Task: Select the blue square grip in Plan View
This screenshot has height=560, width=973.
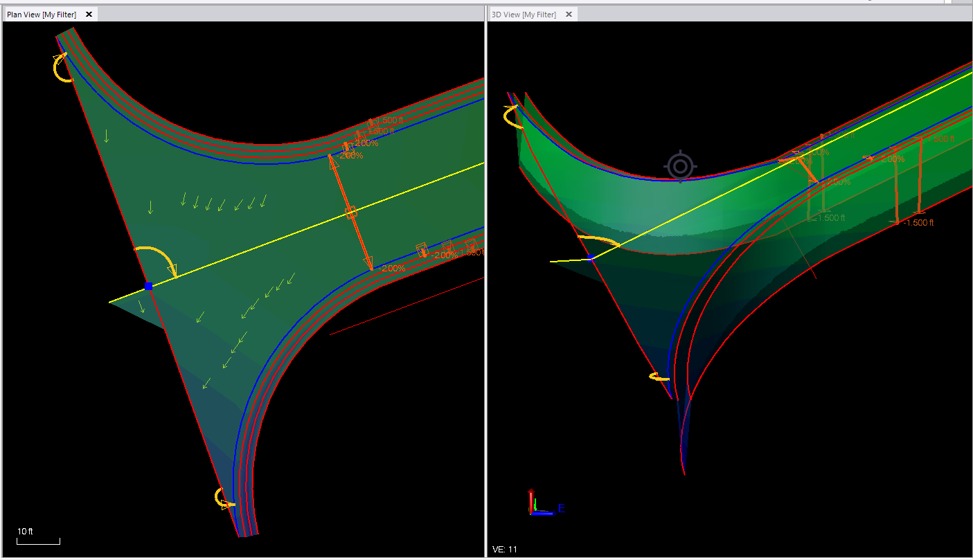Action: click(149, 286)
